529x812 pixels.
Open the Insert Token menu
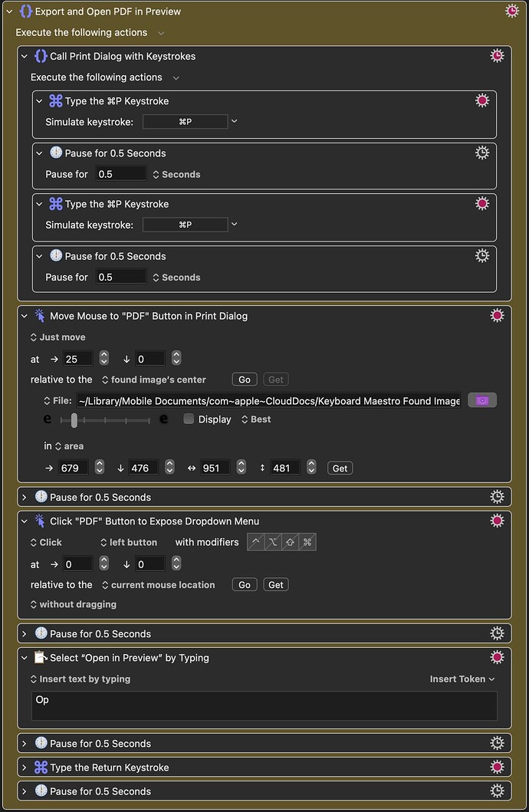click(x=462, y=679)
